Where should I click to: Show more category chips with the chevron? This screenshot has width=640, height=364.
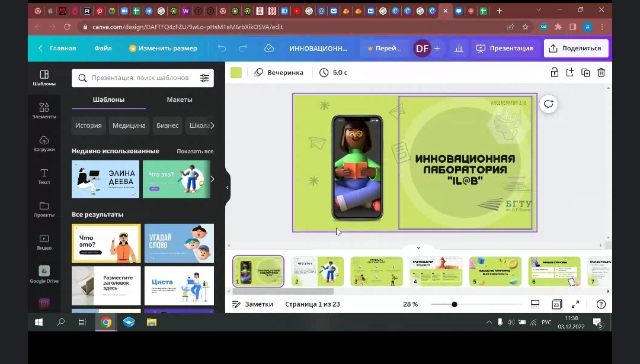click(x=212, y=125)
